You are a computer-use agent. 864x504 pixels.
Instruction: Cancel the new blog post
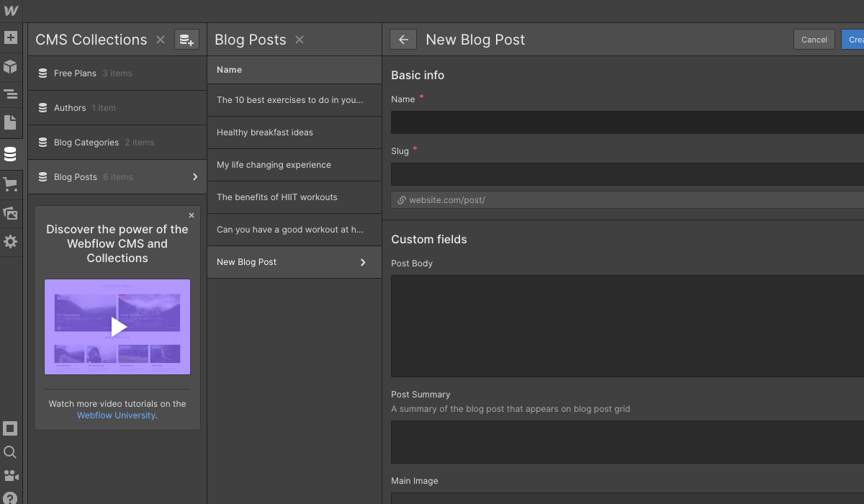click(x=814, y=40)
